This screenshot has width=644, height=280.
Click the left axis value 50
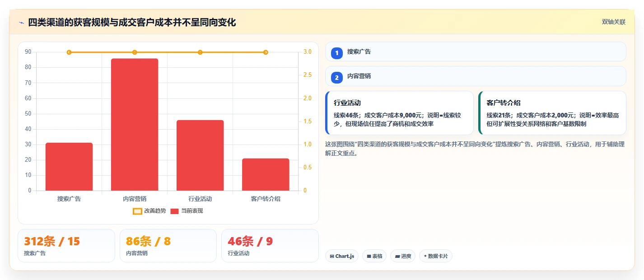28,114
